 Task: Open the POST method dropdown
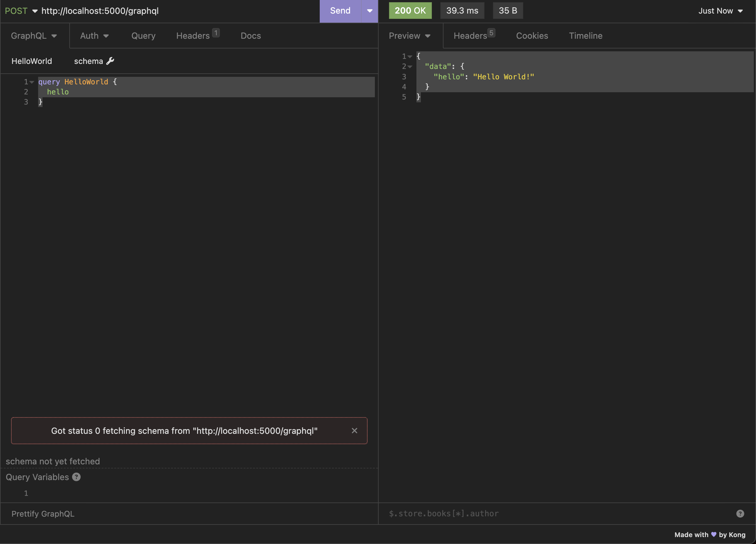coord(21,11)
